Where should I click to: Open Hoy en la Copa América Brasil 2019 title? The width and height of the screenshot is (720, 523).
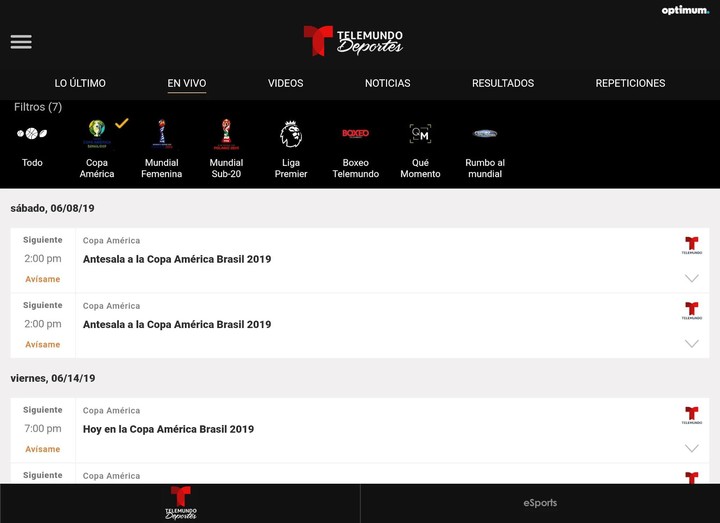[168, 429]
